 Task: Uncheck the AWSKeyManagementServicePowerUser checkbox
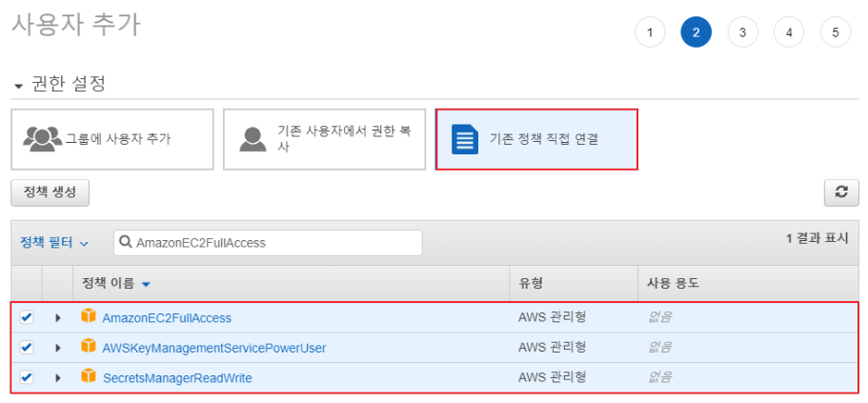tap(26, 347)
